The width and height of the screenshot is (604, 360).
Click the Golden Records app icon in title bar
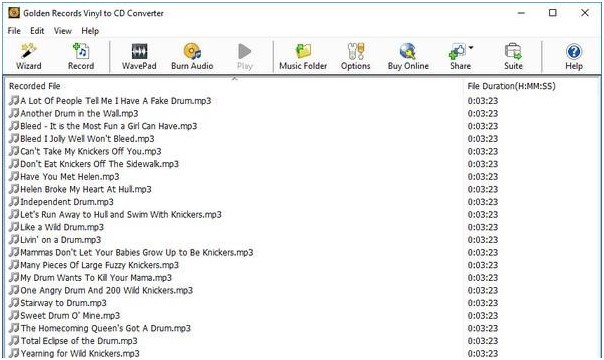point(14,13)
